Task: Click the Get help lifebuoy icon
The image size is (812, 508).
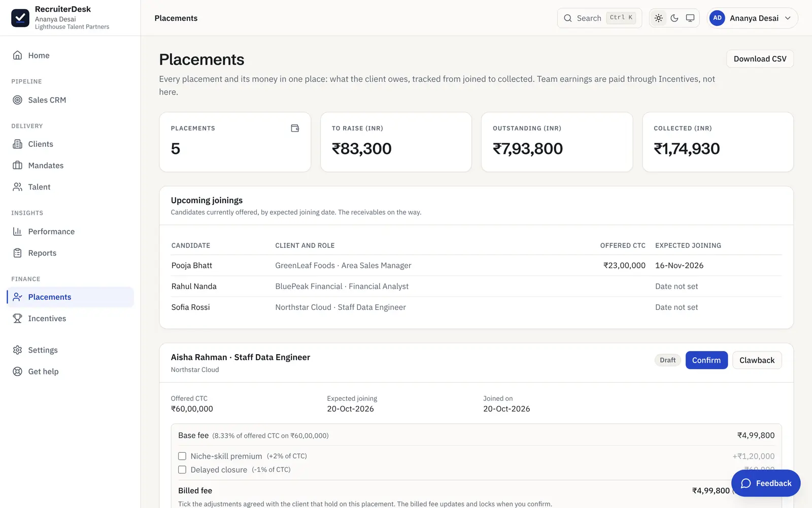Action: pyautogui.click(x=17, y=371)
